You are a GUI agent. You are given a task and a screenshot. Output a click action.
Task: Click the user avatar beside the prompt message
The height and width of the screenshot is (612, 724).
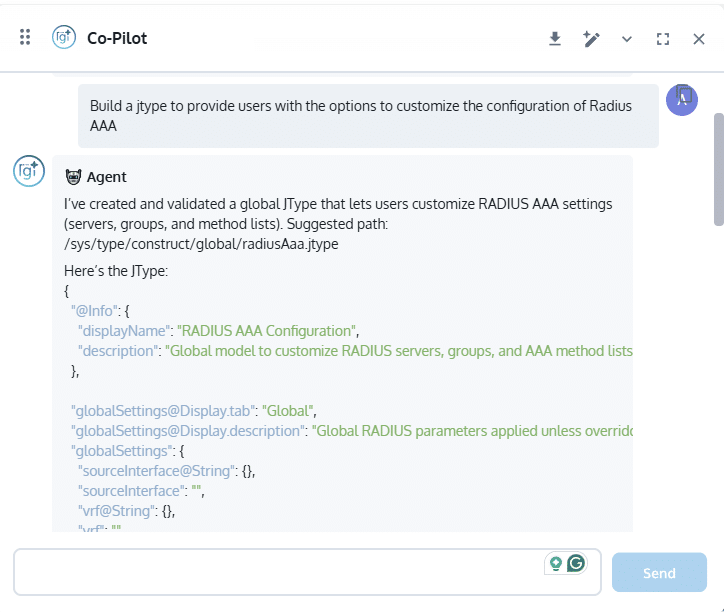(x=682, y=100)
